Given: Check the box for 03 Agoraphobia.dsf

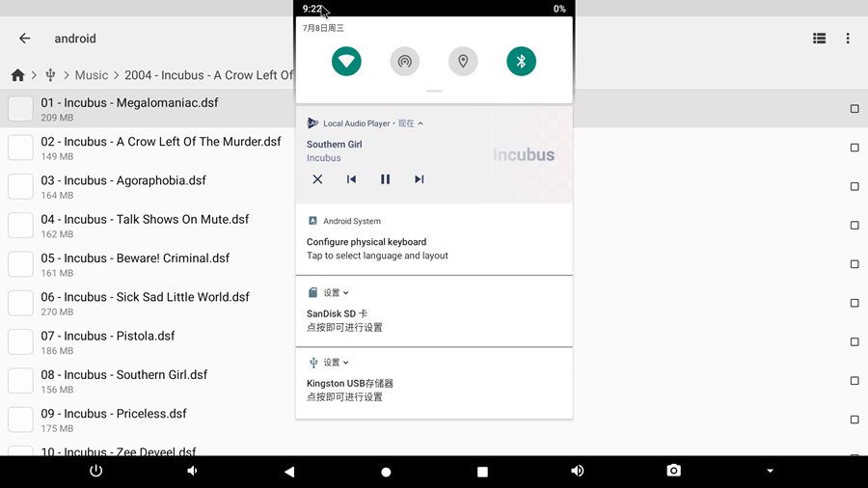Looking at the screenshot, I should click(x=854, y=186).
